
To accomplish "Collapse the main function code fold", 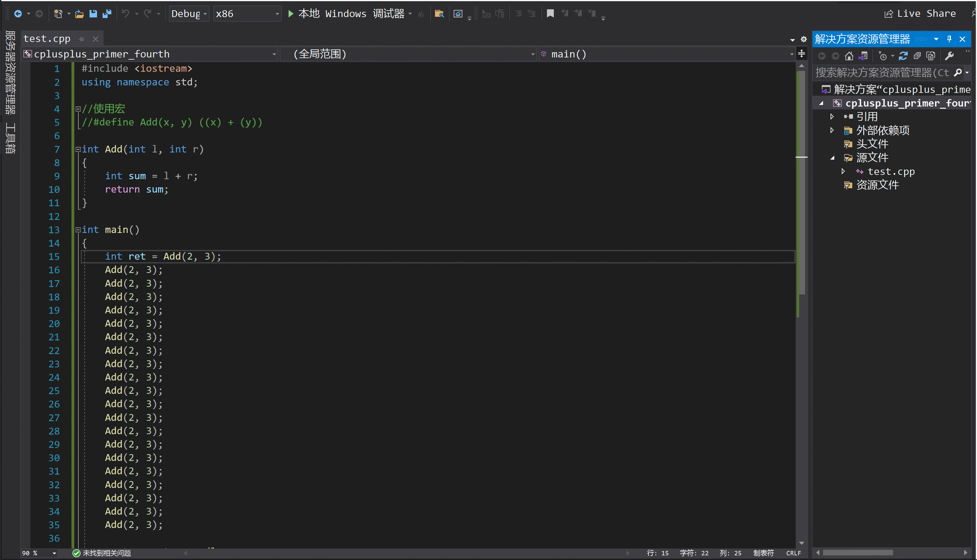I will 78,230.
